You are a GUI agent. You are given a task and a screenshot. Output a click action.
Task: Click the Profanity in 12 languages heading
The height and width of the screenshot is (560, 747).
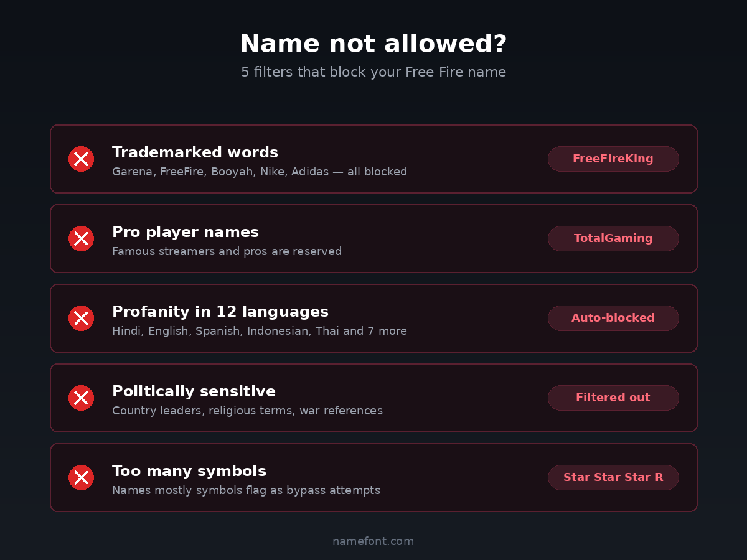220,312
